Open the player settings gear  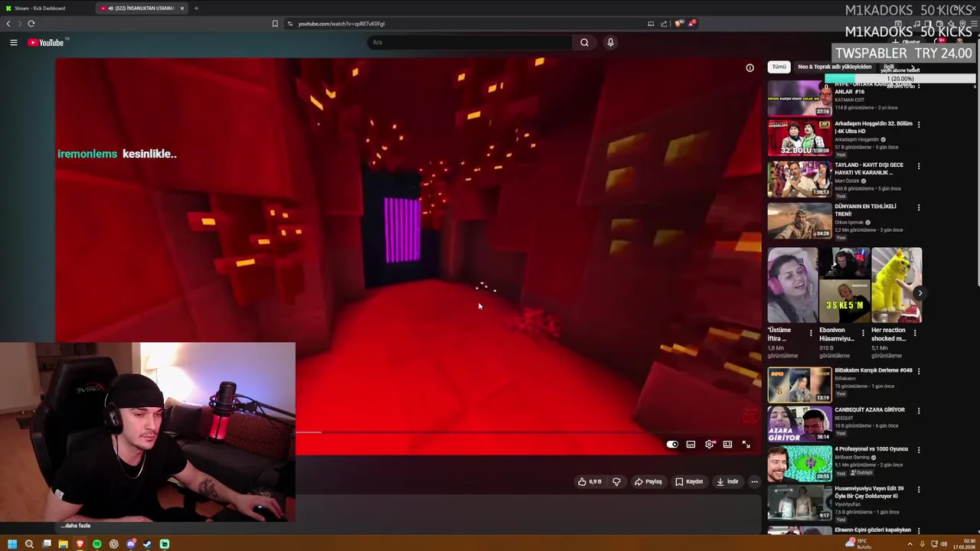[710, 445]
